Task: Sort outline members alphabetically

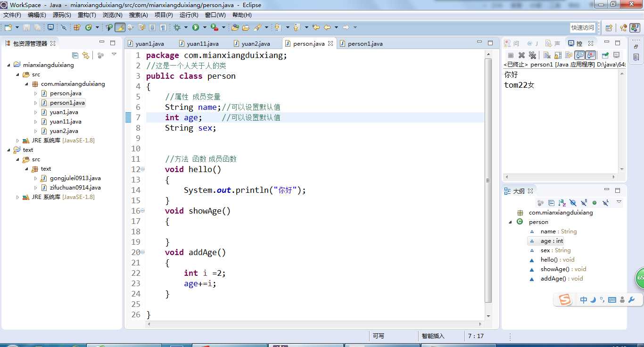Action: click(562, 203)
